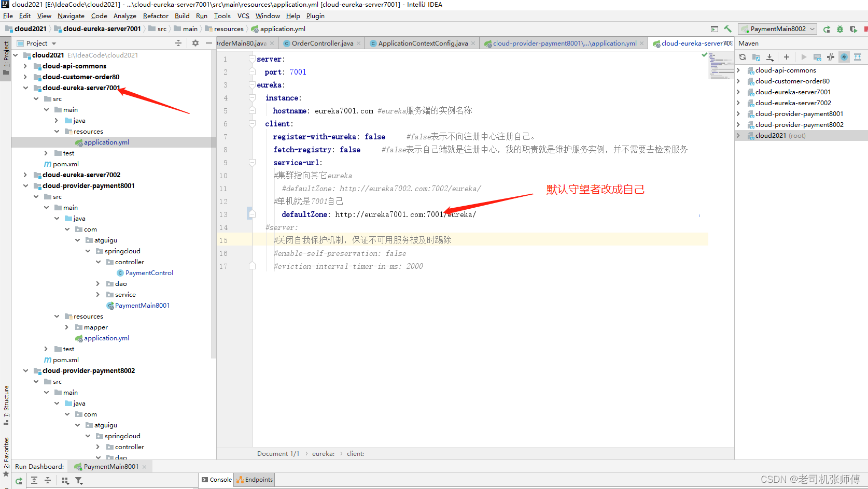Click the rerun PaymentMain8002 icon
The height and width of the screenshot is (489, 868).
[827, 29]
